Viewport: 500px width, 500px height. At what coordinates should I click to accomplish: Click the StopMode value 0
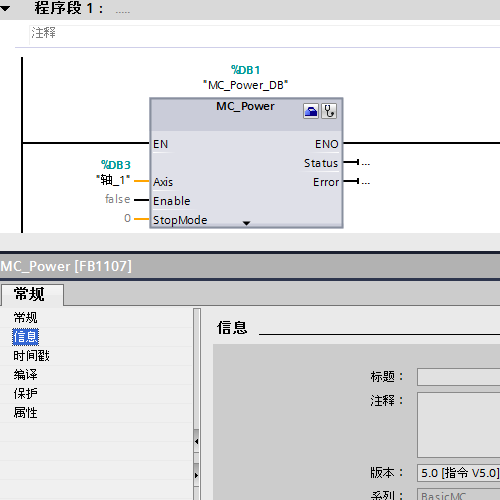(x=127, y=218)
